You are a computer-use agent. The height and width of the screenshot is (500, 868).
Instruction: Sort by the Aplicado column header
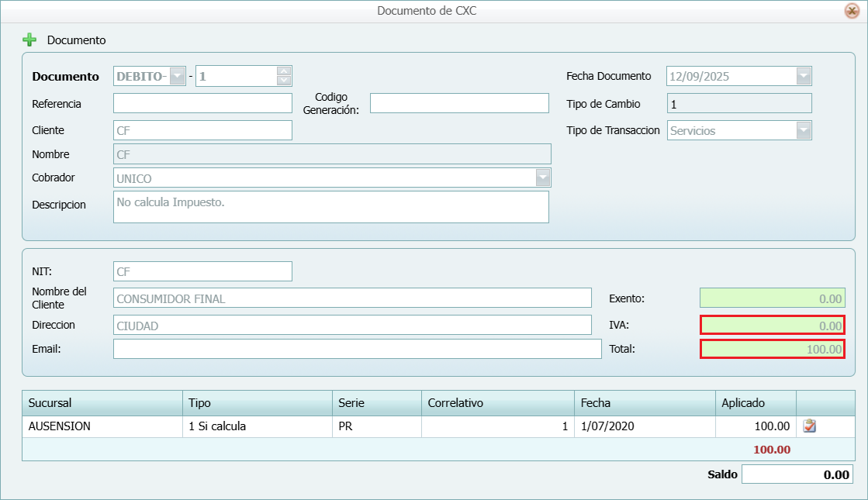tap(755, 403)
